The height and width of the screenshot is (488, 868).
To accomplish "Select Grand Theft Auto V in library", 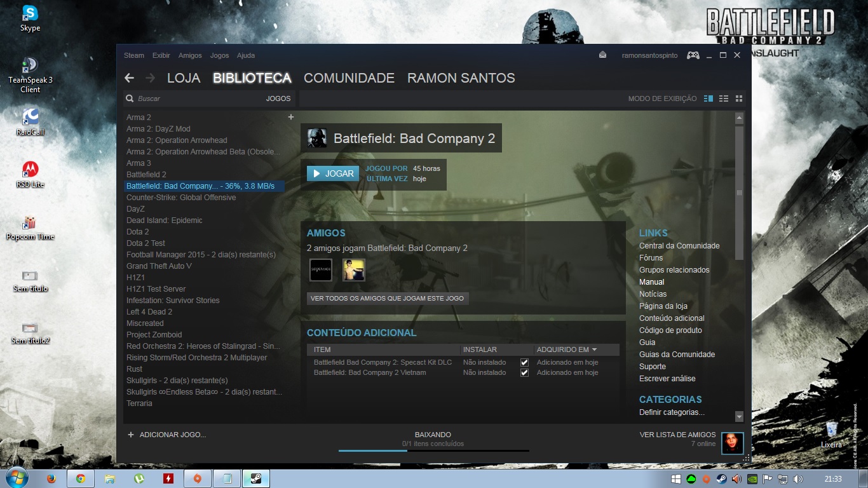I will (x=159, y=266).
